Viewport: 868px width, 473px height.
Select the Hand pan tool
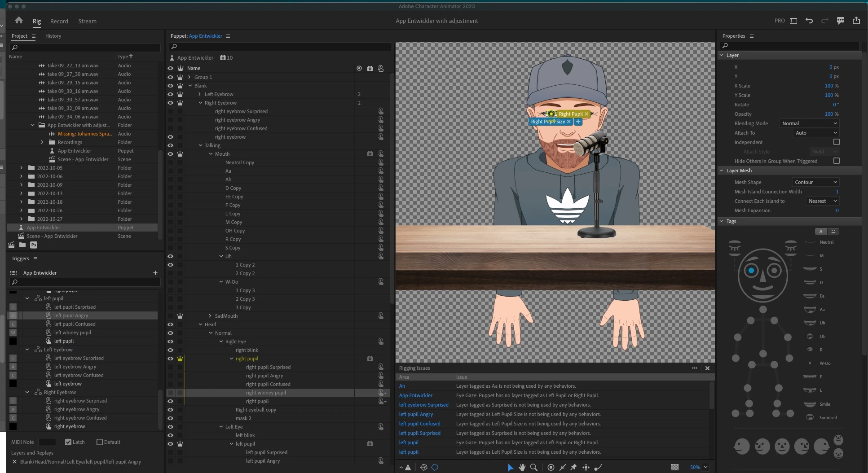[x=522, y=467]
